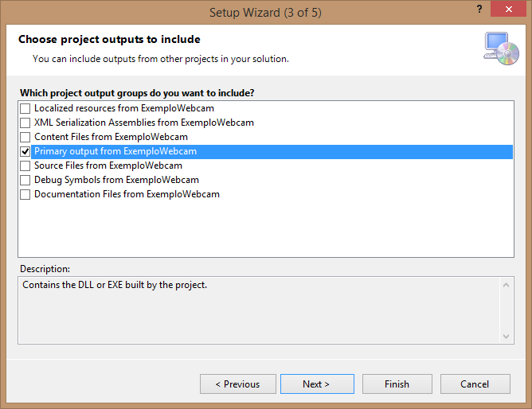Click the description scrollbar up arrow
532x409 pixels.
pos(506,285)
